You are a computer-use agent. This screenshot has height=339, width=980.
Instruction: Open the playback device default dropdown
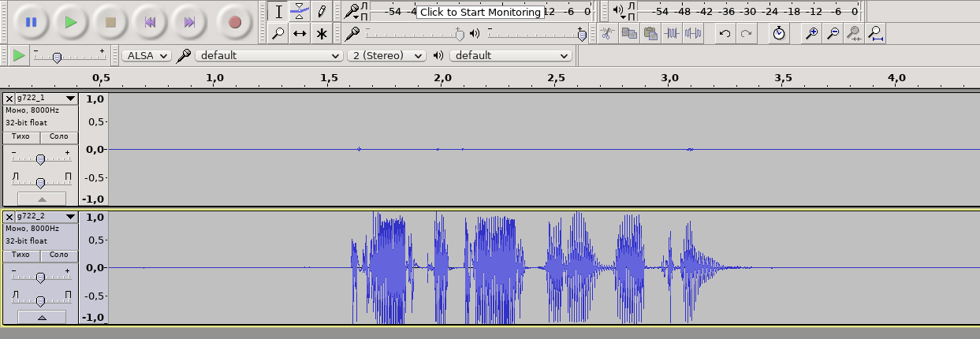(511, 56)
